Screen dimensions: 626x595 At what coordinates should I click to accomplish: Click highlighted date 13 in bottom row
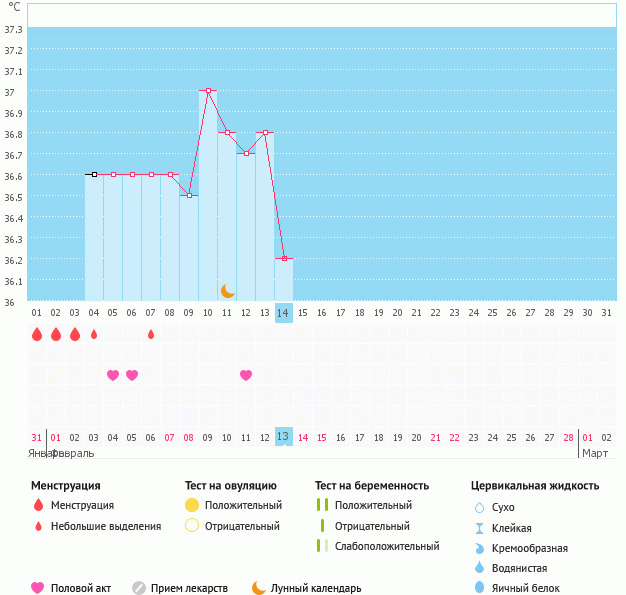coord(283,436)
